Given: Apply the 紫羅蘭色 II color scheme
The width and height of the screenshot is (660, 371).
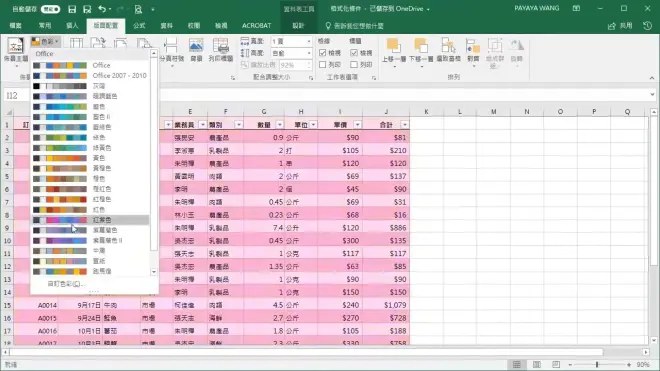Looking at the screenshot, I should (x=90, y=240).
